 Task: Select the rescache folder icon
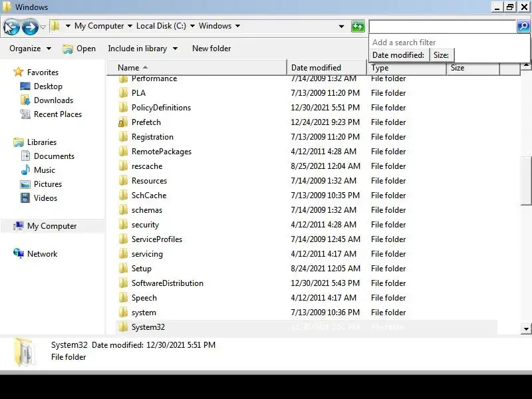click(123, 166)
